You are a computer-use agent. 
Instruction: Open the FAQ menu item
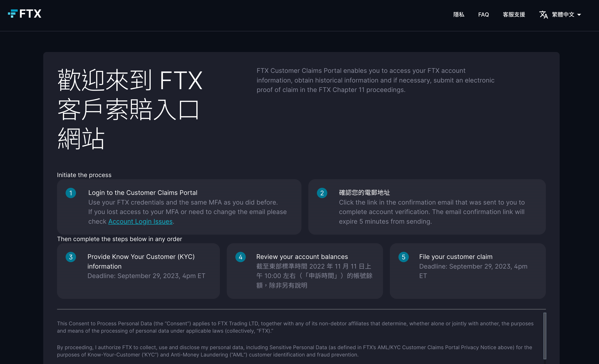coord(483,15)
